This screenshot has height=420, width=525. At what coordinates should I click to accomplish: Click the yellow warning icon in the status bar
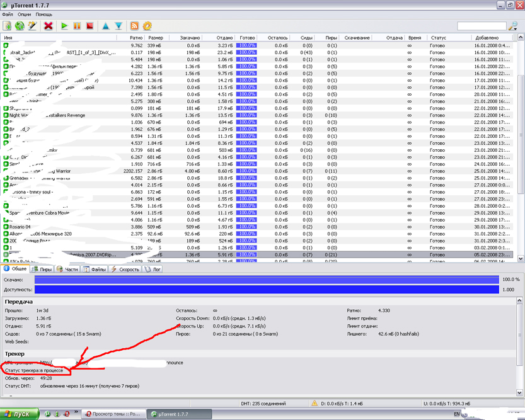pos(314,403)
